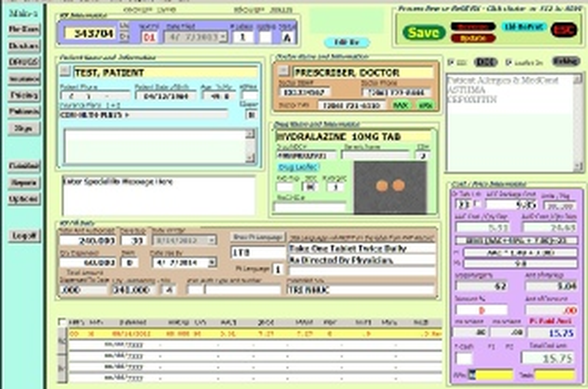This screenshot has height=389, width=588.
Task: Click the quantity dispensed field 60.000
Action: 88,263
